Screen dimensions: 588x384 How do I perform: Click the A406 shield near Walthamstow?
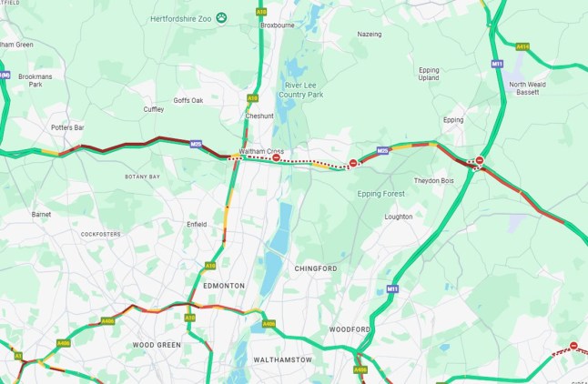[x=269, y=324]
